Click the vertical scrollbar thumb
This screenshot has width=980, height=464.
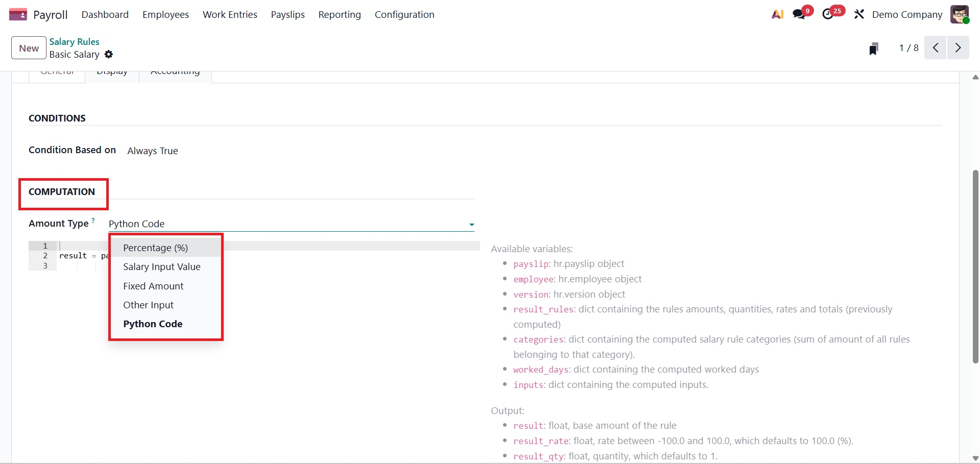coord(975,265)
